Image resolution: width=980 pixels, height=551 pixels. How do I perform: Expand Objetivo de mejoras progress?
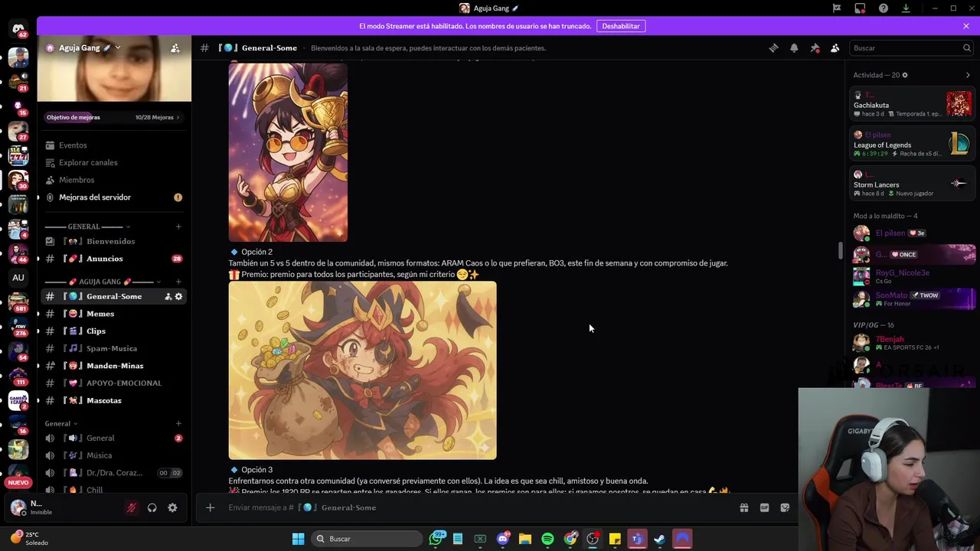tap(114, 117)
